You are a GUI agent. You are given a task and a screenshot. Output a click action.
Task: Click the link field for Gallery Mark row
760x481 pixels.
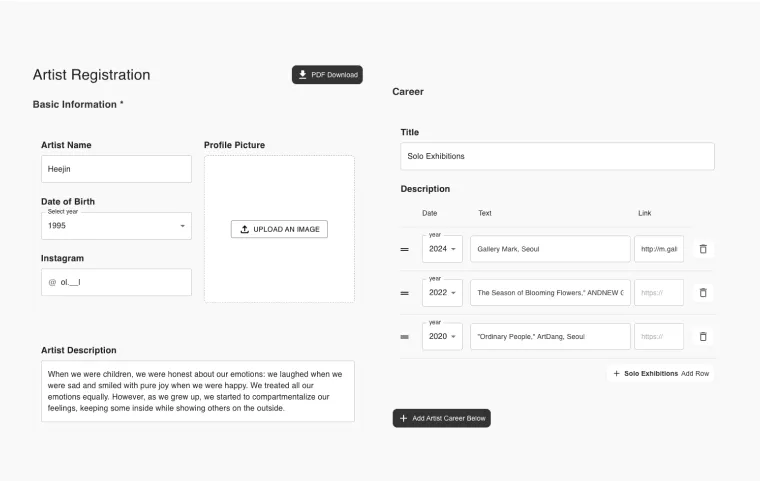659,249
